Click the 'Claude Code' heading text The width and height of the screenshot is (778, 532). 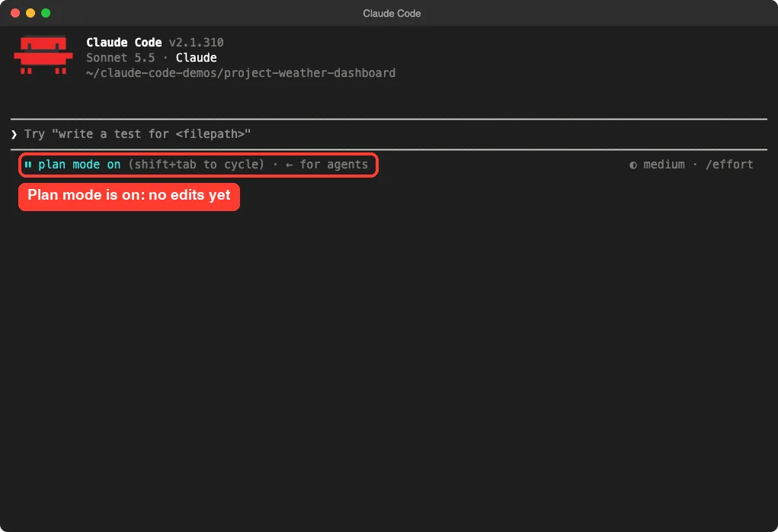[124, 42]
